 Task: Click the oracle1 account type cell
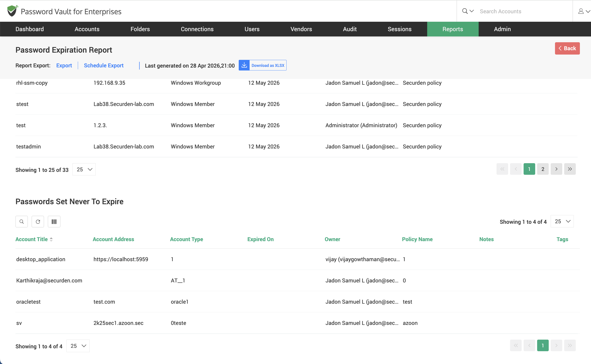pyautogui.click(x=180, y=302)
